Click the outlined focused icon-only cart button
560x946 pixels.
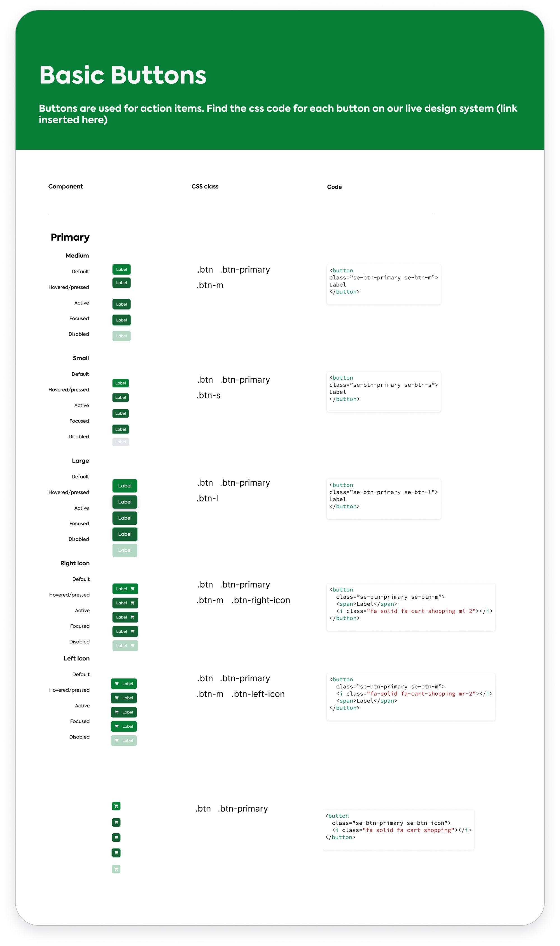click(x=116, y=852)
